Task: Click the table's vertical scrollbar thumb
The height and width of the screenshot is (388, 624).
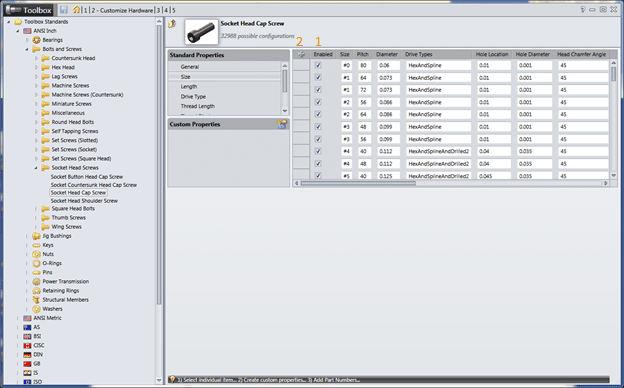Action: [613, 74]
